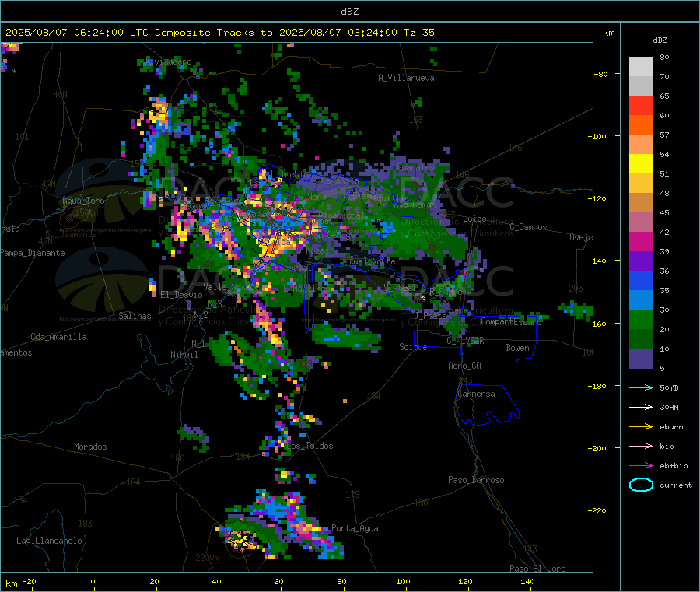Click the 'Carmensa' map label

tap(476, 394)
